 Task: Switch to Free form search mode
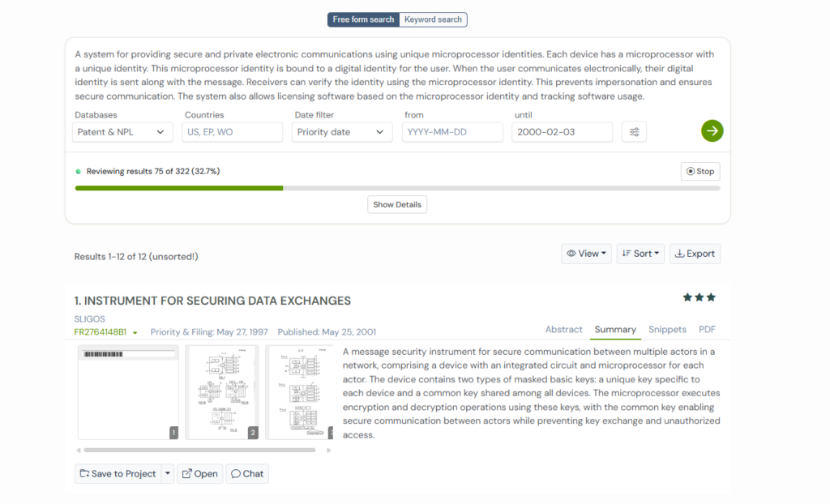point(363,19)
